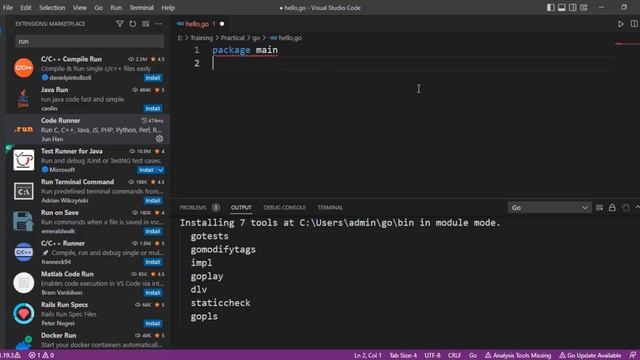Install Rails Run Specs extension
Image resolution: width=640 pixels, height=360 pixels.
coord(153,323)
